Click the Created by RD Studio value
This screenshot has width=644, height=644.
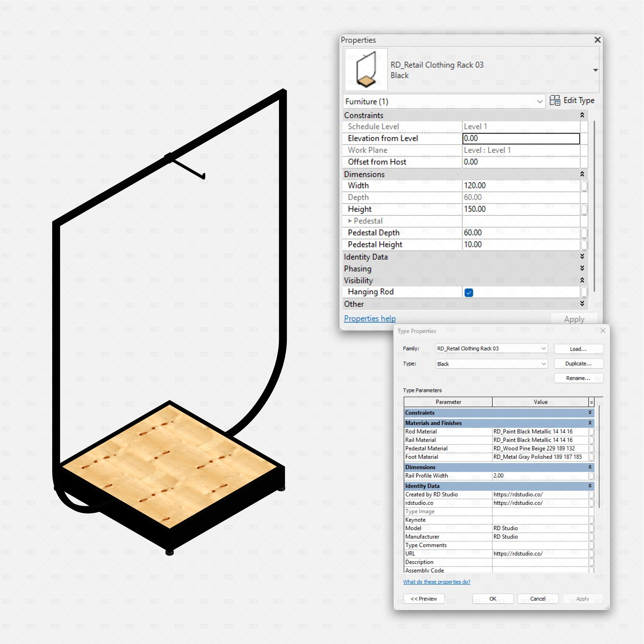coord(540,494)
